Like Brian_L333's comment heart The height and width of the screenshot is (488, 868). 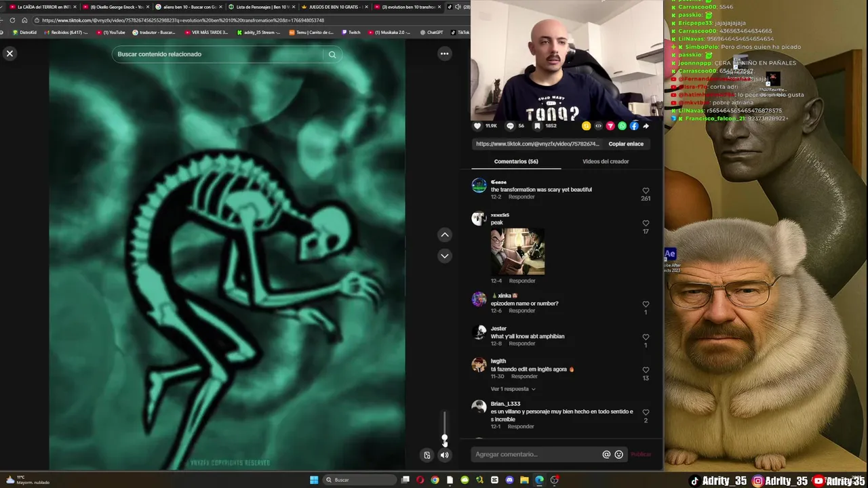(x=646, y=412)
